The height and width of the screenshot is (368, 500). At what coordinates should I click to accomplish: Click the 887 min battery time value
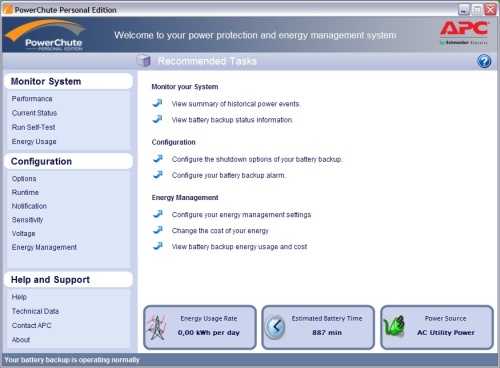point(327,333)
